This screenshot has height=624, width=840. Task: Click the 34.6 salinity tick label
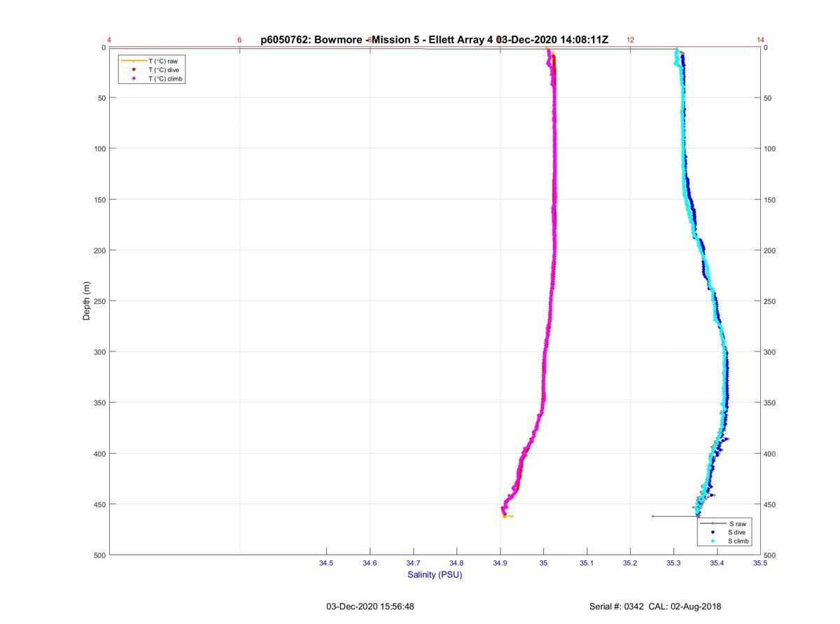(x=370, y=563)
